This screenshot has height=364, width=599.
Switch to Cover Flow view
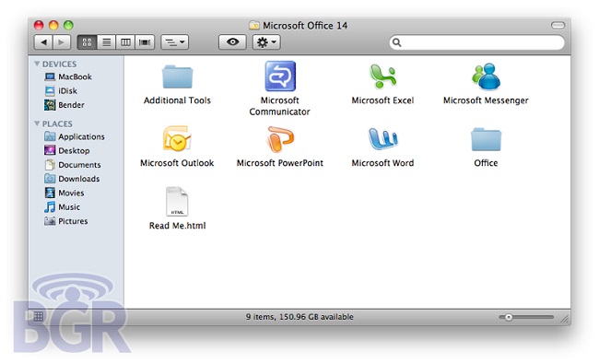(145, 42)
